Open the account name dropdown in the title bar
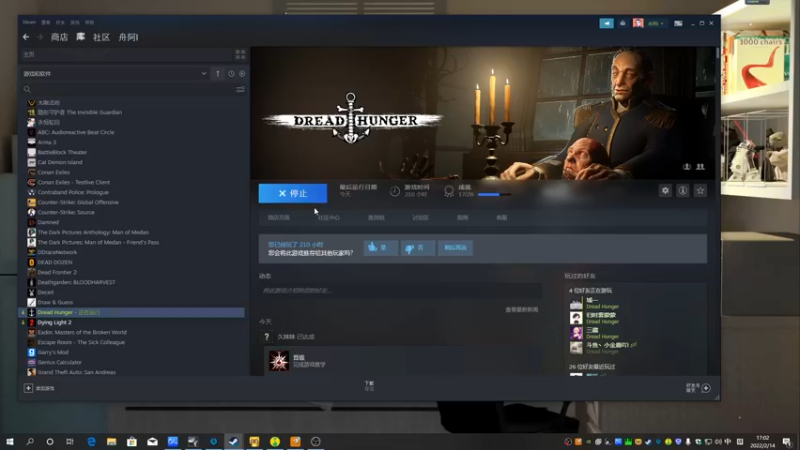The height and width of the screenshot is (450, 800). coord(656,23)
